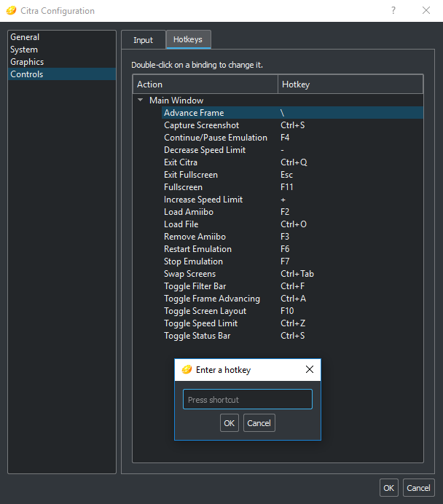Click the backslash hotkey for Advance Frame

[282, 113]
